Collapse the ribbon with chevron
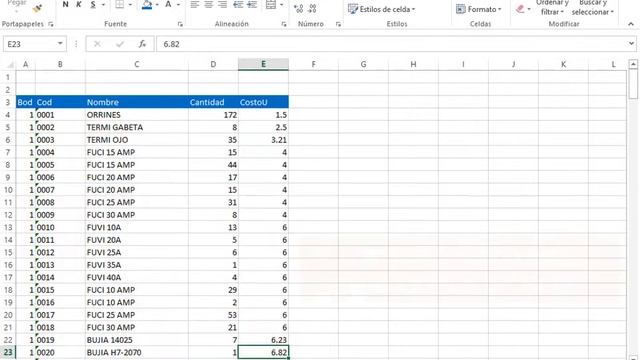Image resolution: width=640 pixels, height=360 pixels. coord(631,24)
